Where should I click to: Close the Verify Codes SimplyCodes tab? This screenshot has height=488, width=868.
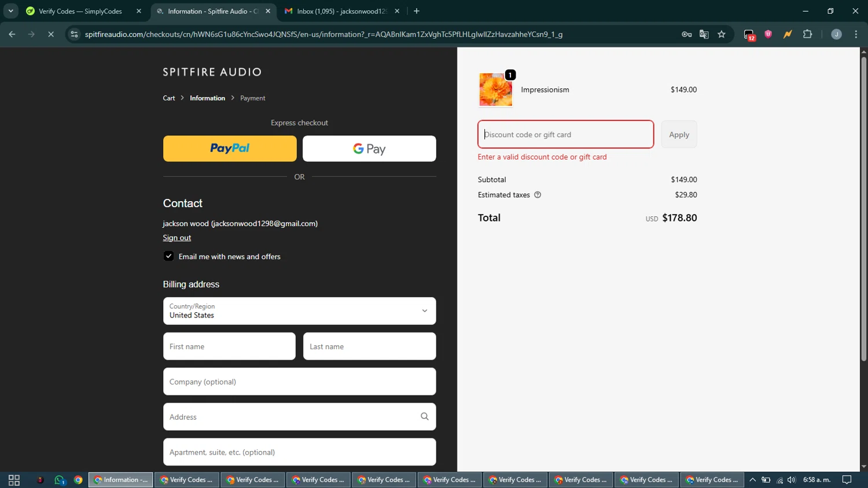pyautogui.click(x=139, y=11)
